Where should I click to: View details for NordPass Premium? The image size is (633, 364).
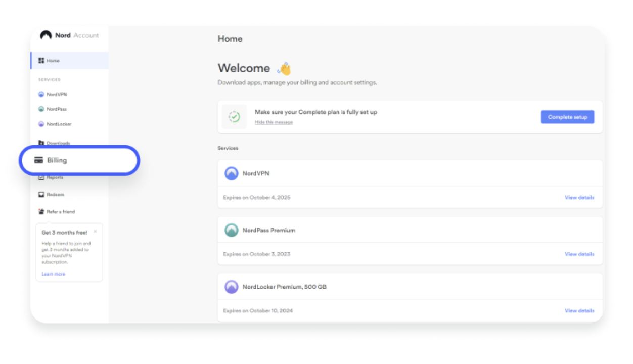pyautogui.click(x=579, y=254)
